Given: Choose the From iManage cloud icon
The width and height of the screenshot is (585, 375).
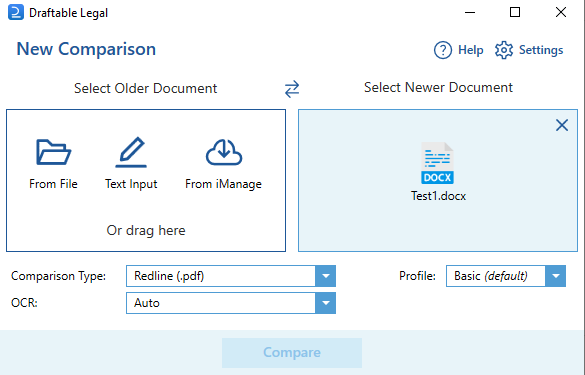Looking at the screenshot, I should click(224, 152).
